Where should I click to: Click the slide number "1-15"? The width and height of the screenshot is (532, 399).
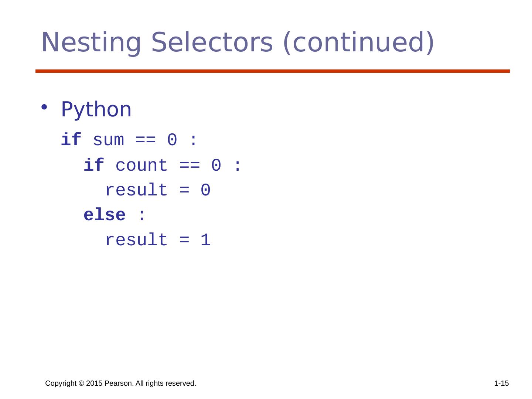(x=501, y=384)
